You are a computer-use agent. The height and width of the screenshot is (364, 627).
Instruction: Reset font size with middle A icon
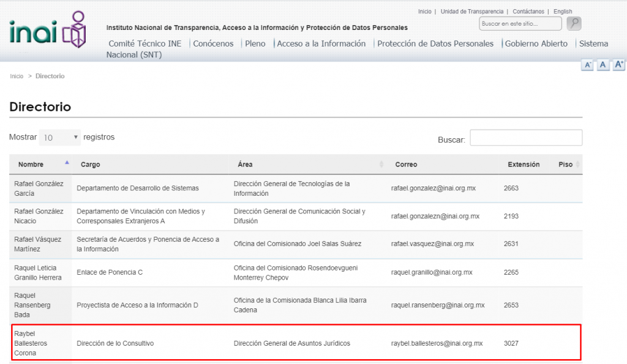pos(603,65)
